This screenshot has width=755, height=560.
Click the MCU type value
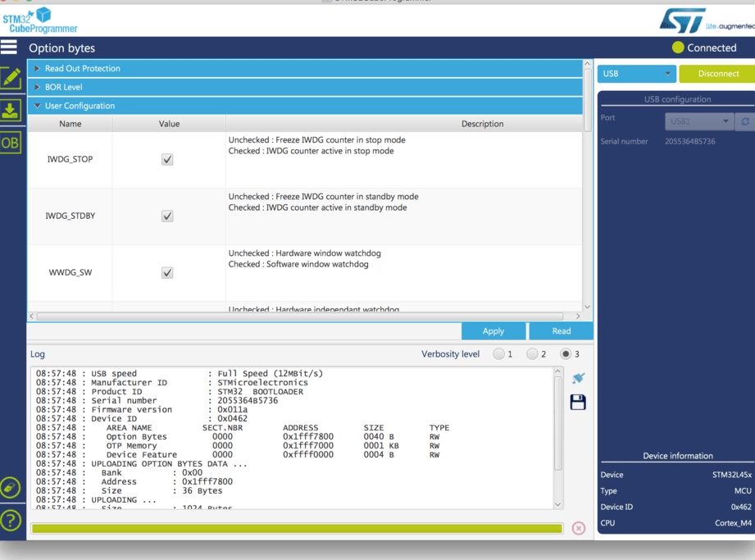click(x=743, y=491)
